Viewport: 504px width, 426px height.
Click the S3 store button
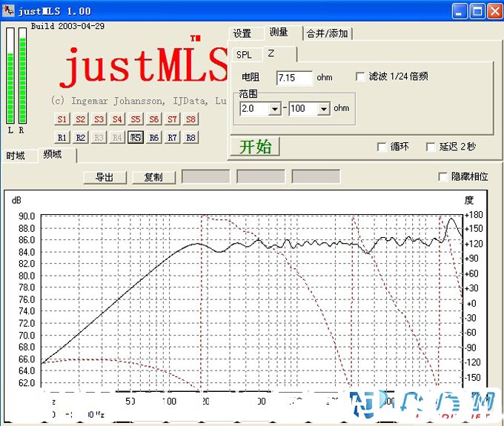click(x=99, y=119)
